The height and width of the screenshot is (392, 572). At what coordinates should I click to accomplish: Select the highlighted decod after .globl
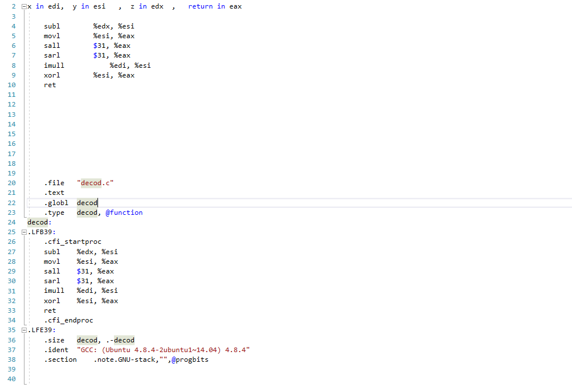(87, 202)
